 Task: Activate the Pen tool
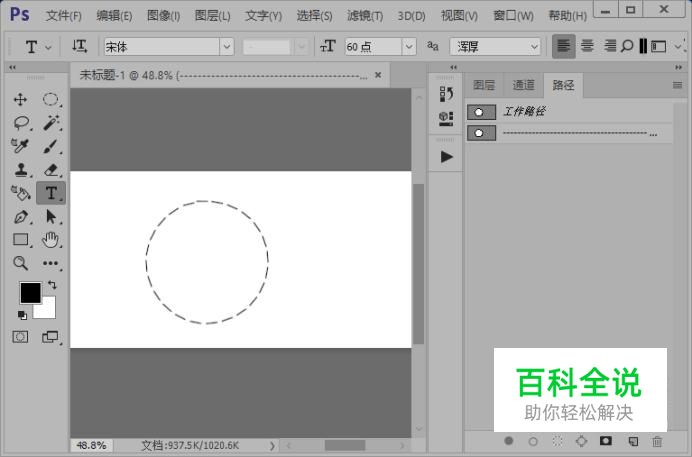tap(20, 217)
